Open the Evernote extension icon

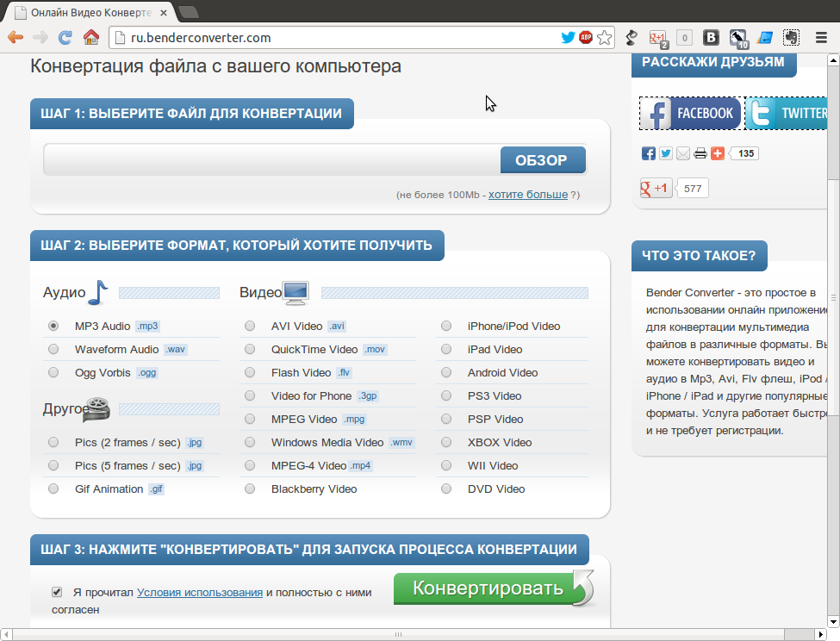(x=790, y=38)
